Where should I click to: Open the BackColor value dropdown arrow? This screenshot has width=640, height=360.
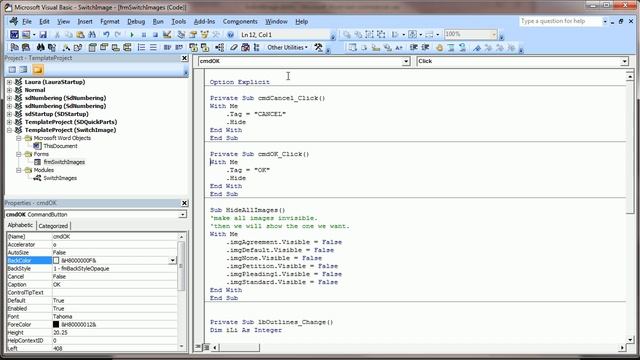pyautogui.click(x=172, y=260)
